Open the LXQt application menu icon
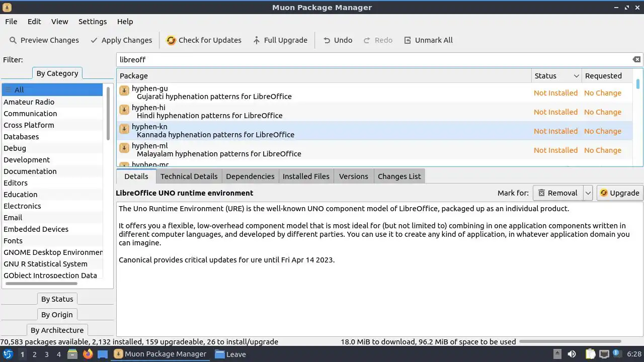Screen dimensions: 644x362 point(8,354)
